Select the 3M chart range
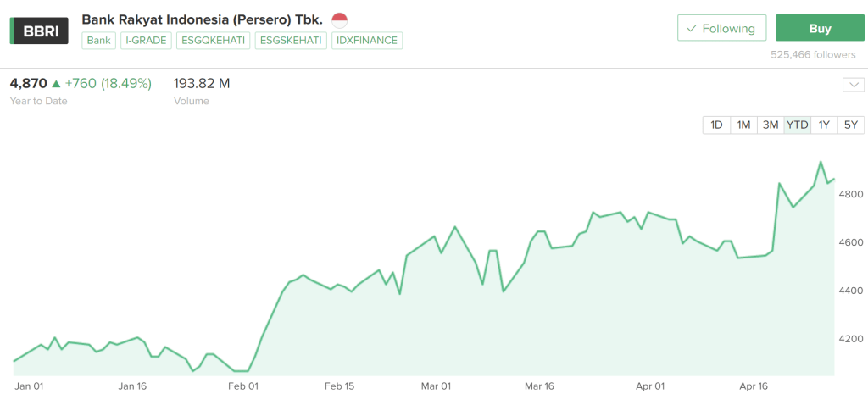 [771, 125]
